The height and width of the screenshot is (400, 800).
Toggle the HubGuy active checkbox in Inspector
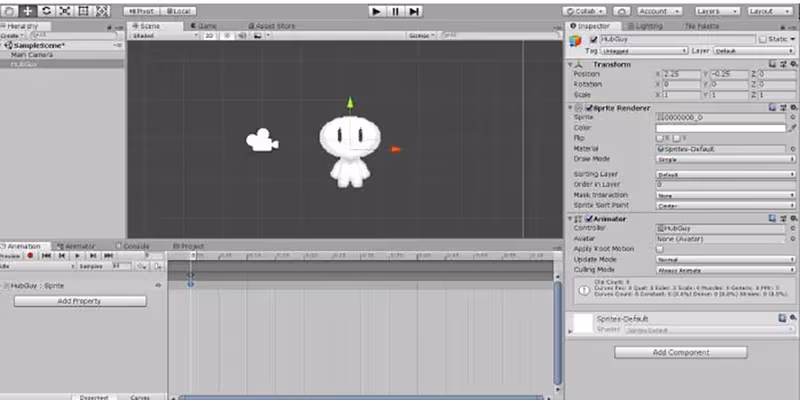tap(593, 39)
